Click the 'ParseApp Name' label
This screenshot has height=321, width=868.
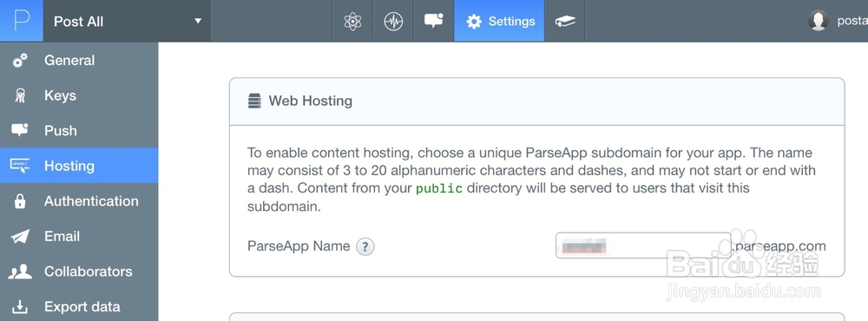point(299,246)
